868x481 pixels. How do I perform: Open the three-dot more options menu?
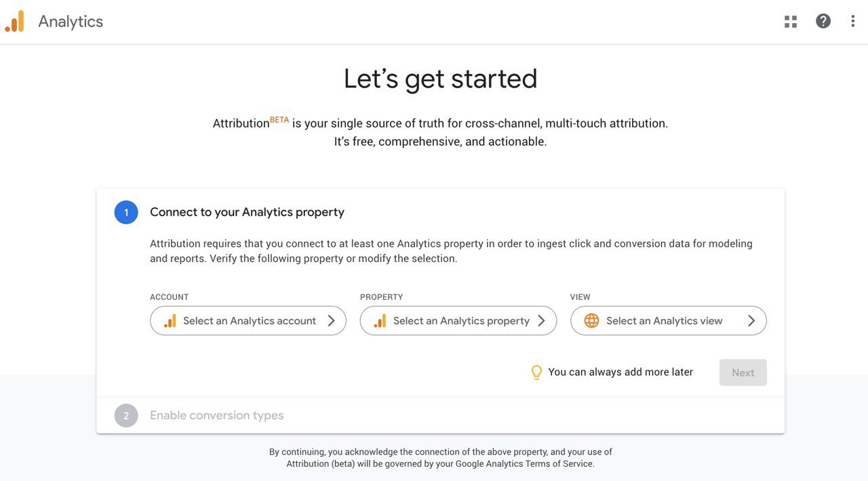[x=852, y=21]
